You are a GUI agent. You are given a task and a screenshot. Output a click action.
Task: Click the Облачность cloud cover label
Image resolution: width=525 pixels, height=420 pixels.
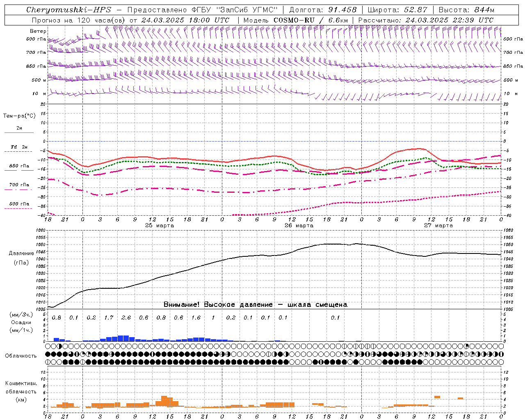point(21,356)
